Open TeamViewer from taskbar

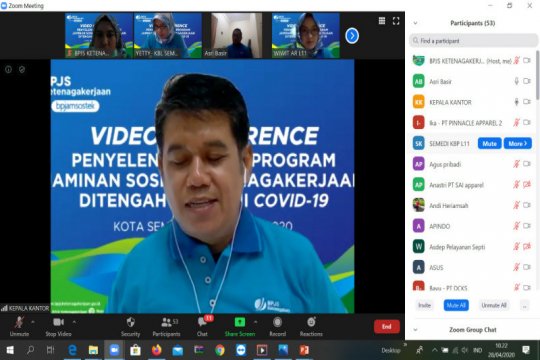[x=241, y=350]
